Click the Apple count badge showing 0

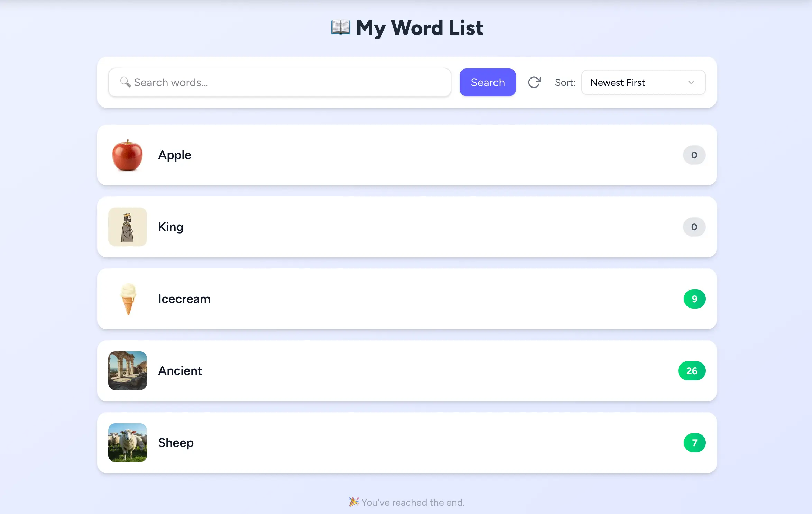click(x=694, y=155)
